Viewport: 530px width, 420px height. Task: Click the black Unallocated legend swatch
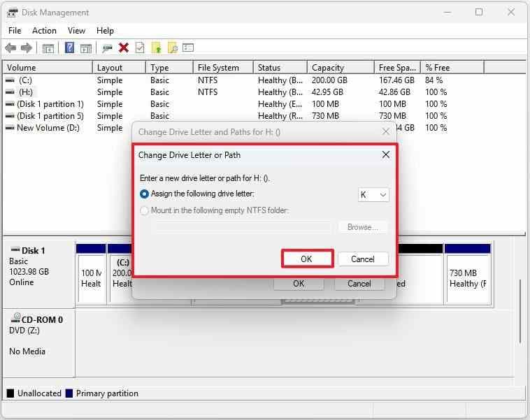pos(10,393)
